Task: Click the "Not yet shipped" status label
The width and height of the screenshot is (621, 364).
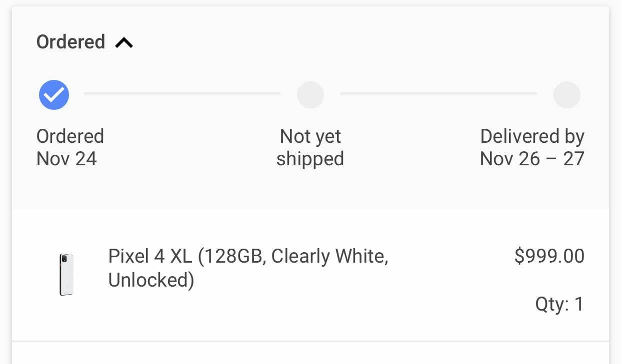Action: point(310,147)
